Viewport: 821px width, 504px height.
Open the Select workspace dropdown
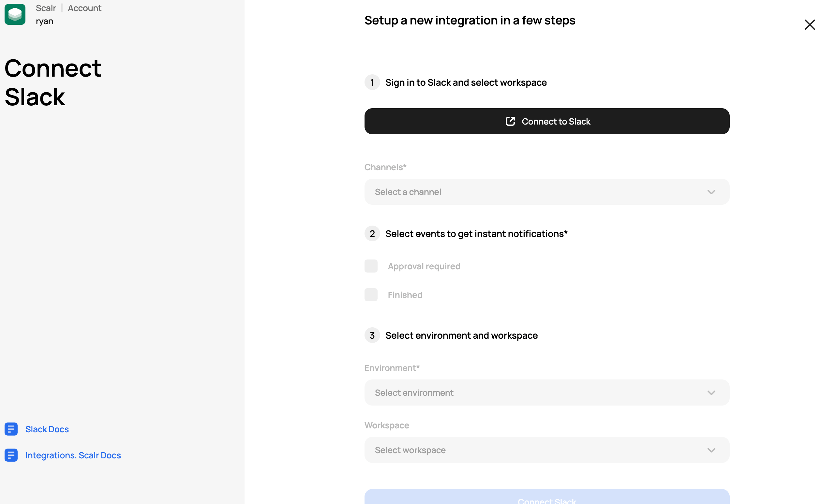pyautogui.click(x=547, y=450)
